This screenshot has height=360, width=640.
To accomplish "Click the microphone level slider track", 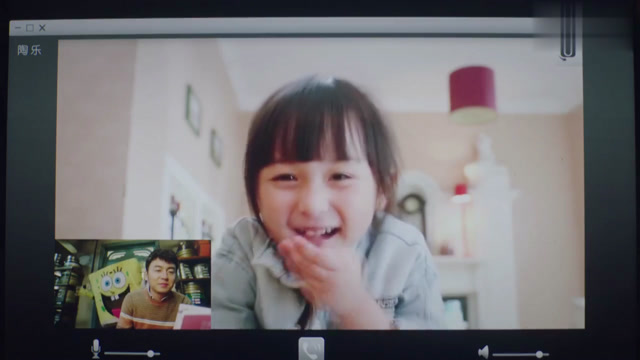I will point(132,353).
